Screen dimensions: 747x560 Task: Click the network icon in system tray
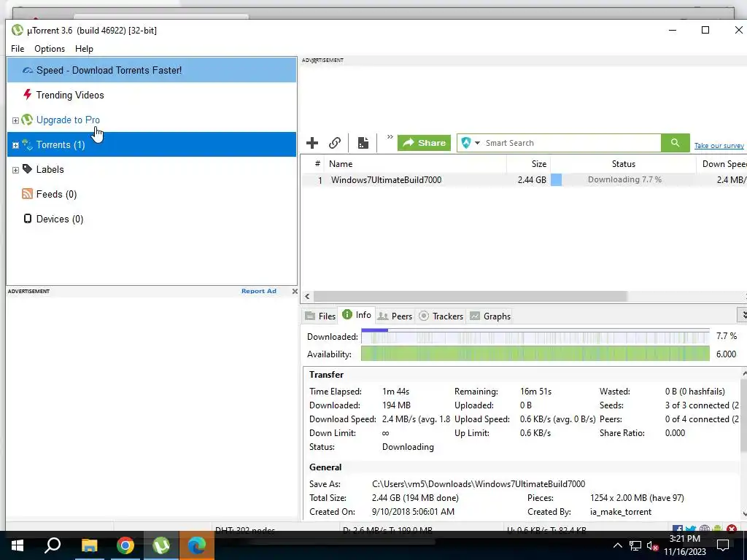tap(635, 545)
